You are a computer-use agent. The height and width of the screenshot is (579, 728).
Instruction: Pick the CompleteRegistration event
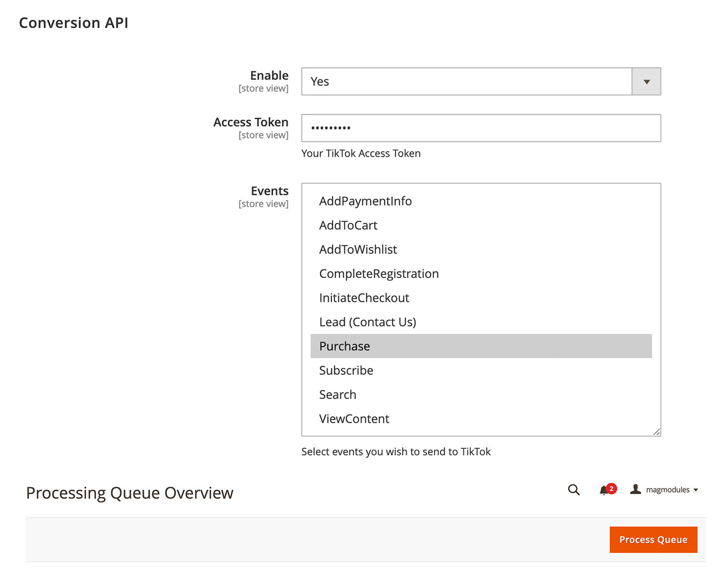point(379,274)
